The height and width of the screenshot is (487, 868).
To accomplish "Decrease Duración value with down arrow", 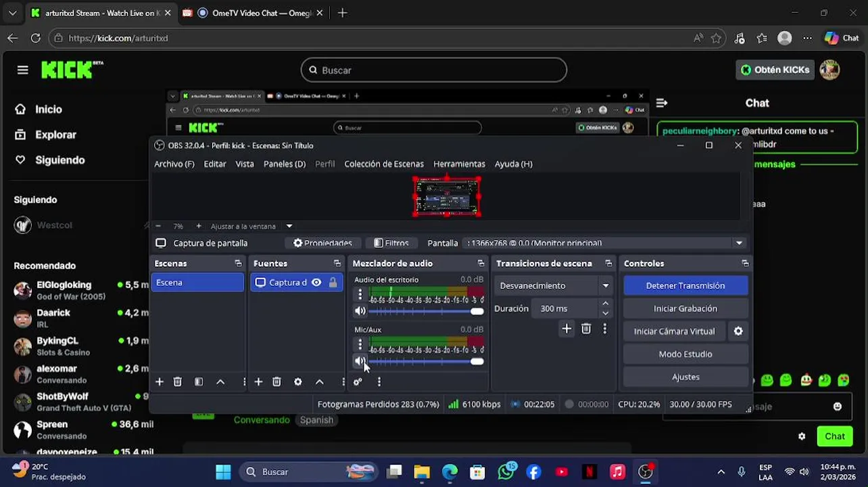I will point(605,313).
